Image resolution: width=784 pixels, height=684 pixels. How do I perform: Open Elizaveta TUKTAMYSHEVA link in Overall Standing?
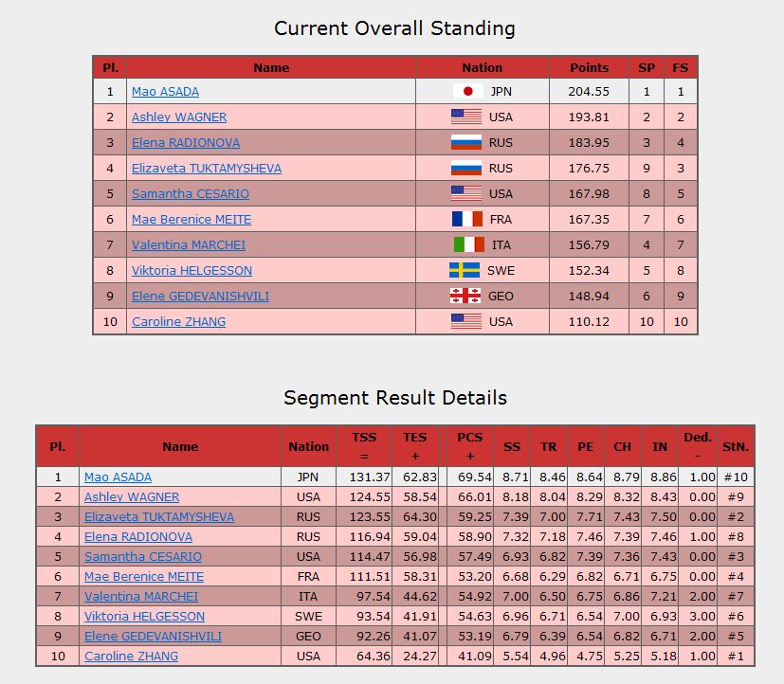coord(206,169)
